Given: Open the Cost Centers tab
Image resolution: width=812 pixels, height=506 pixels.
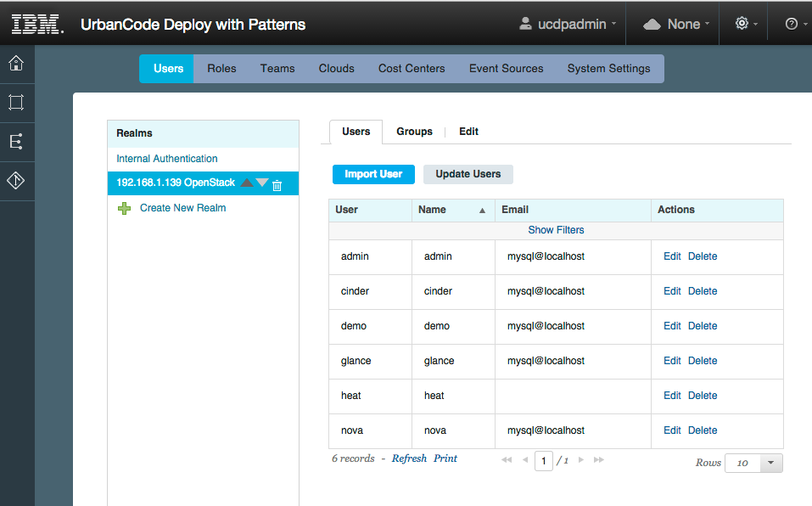Looking at the screenshot, I should click(412, 69).
